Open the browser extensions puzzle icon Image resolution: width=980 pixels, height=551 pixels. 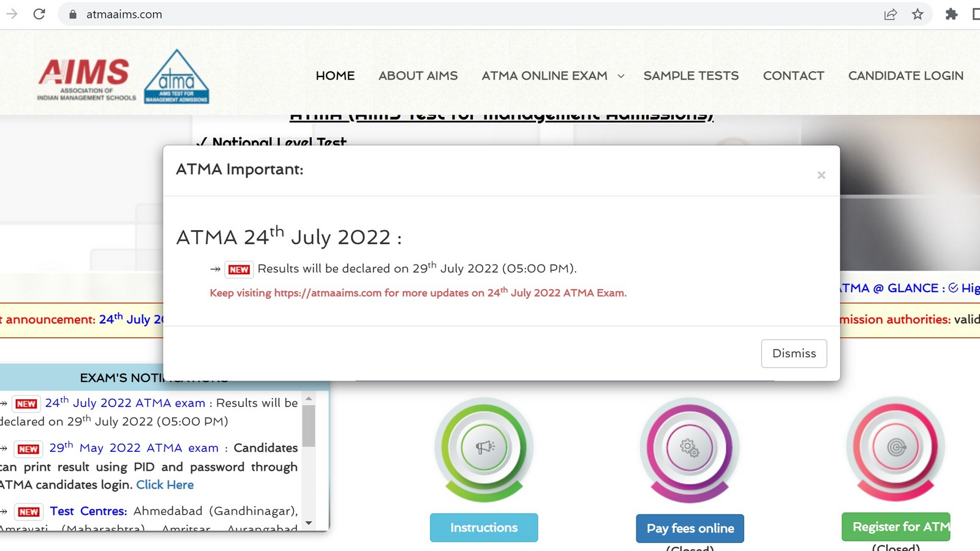951,14
